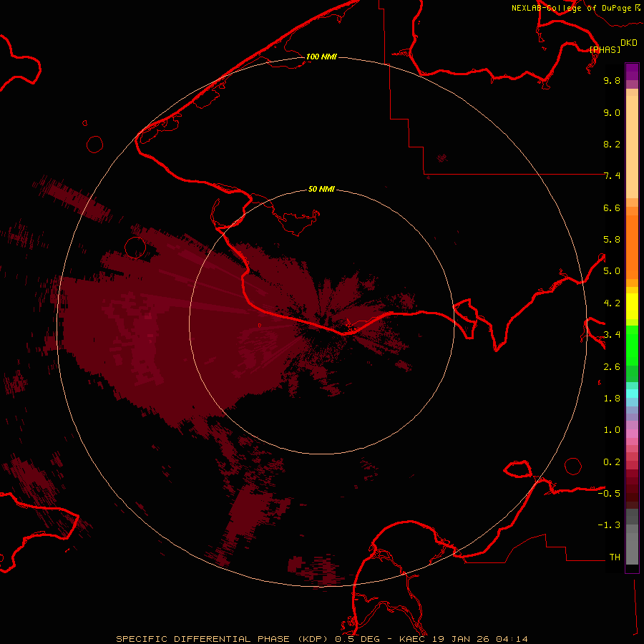Click the DKD label above the color bar
The width and height of the screenshot is (644, 644).
pos(629,42)
